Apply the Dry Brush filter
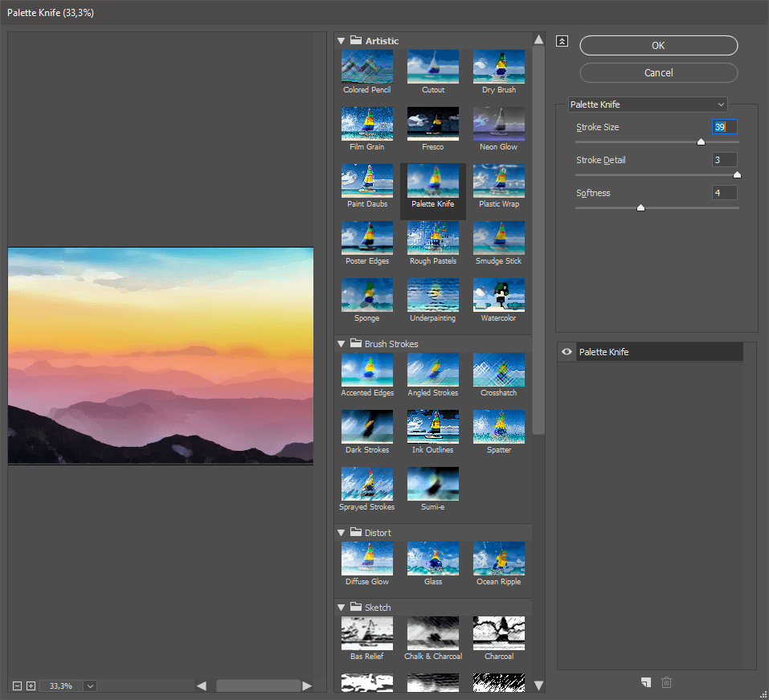Viewport: 769px width, 700px height. click(498, 66)
